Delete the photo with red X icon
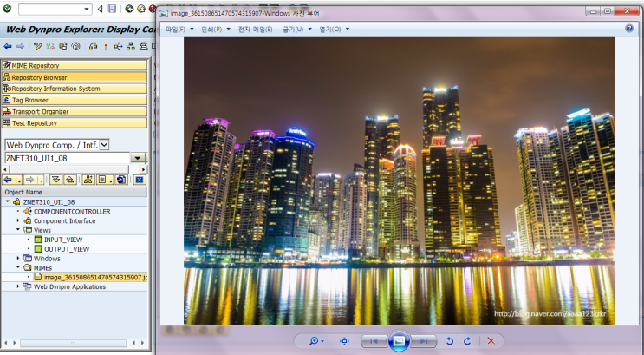The height and width of the screenshot is (355, 644). coord(491,341)
